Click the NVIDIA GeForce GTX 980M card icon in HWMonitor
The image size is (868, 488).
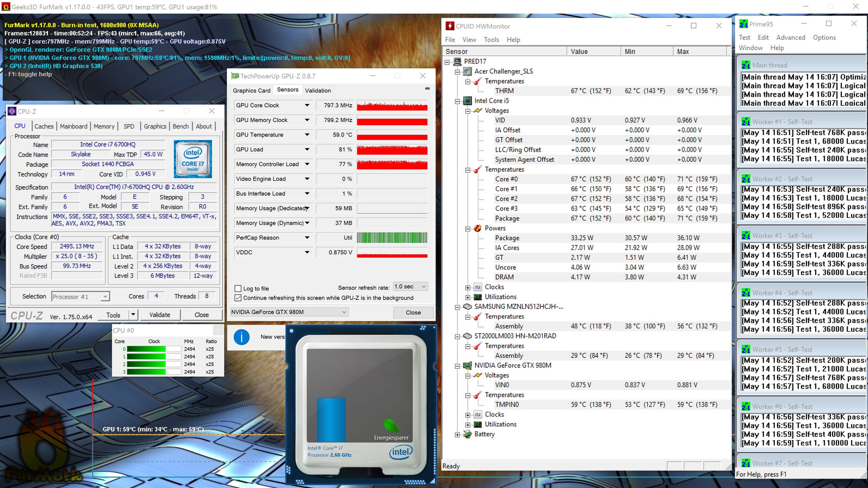point(467,366)
